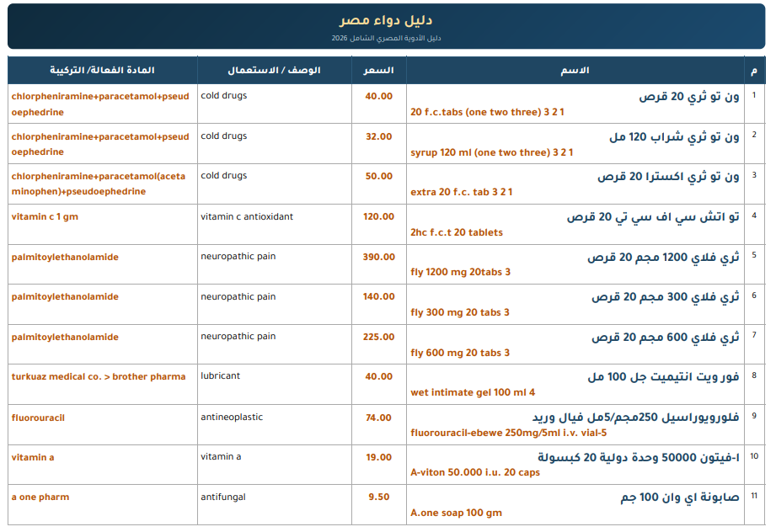The width and height of the screenshot is (776, 532).
Task: Click A.one soap 100 gm
Action: tap(457, 513)
